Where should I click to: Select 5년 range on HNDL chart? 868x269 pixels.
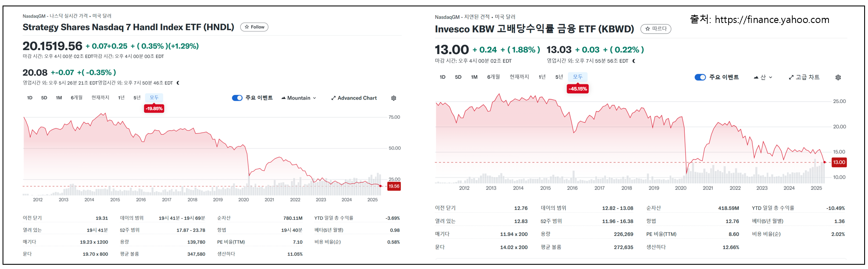pos(137,98)
